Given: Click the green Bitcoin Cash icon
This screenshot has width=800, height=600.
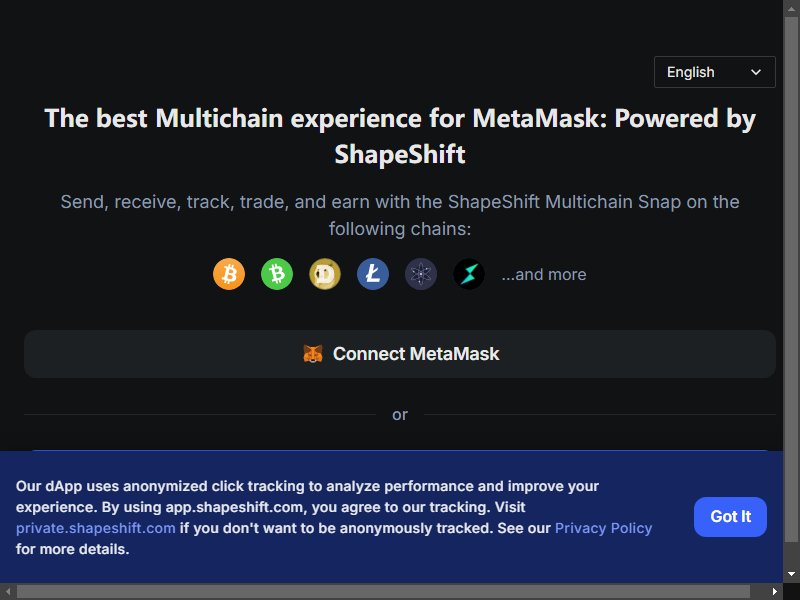Looking at the screenshot, I should coord(277,274).
